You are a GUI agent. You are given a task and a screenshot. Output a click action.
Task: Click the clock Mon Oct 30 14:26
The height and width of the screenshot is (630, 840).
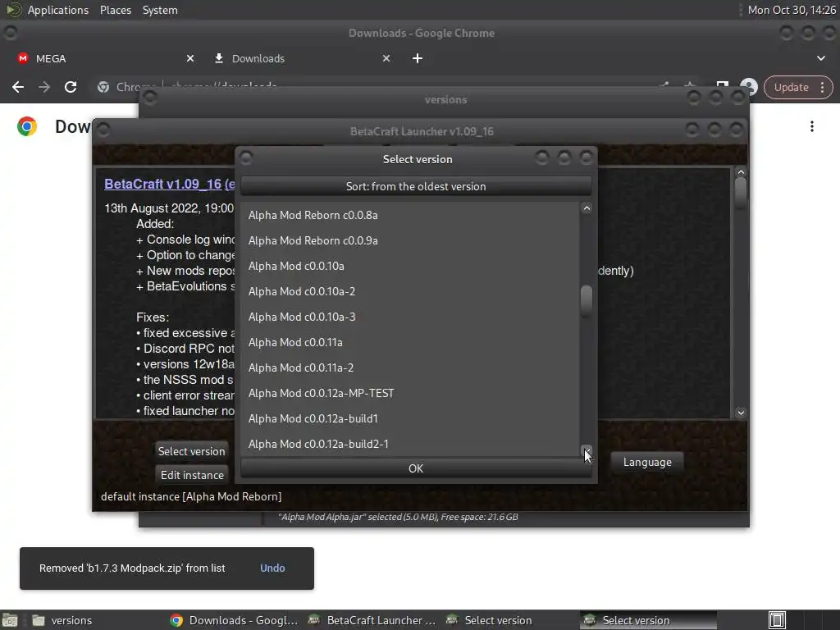point(792,10)
